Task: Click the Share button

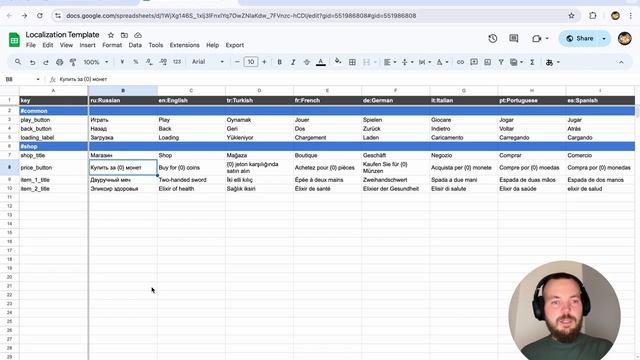Action: click(x=579, y=38)
